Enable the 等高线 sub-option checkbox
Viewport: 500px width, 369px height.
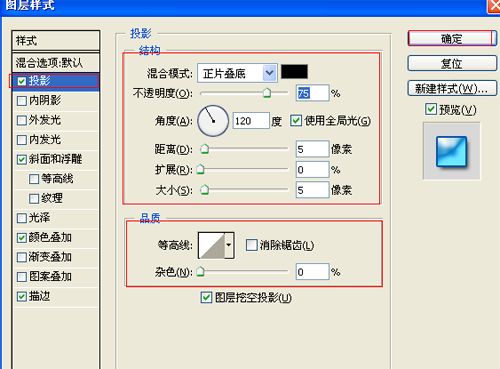[34, 179]
